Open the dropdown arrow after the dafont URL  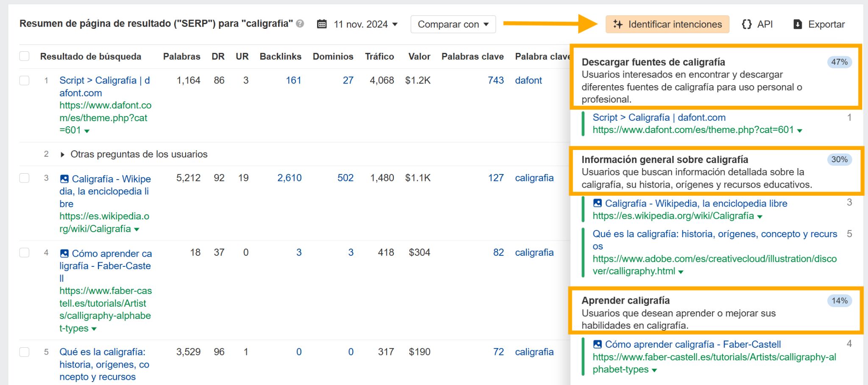click(87, 131)
